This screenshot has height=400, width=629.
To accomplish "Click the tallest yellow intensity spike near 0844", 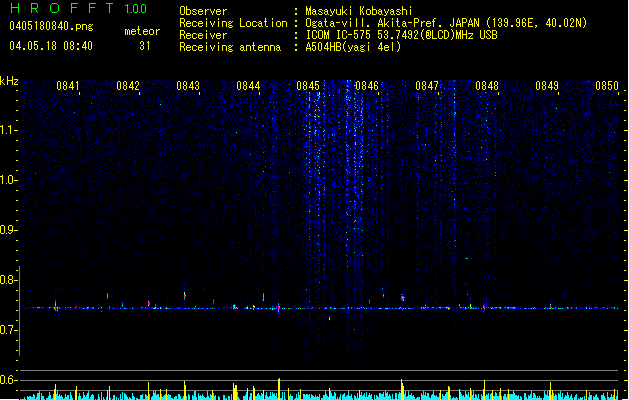I will pos(279,388).
